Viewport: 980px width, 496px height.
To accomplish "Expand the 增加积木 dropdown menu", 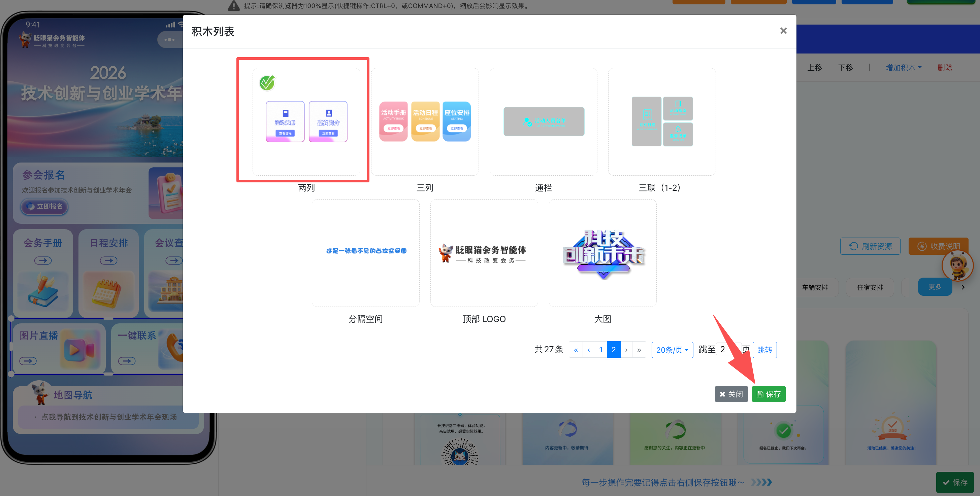I will coord(903,68).
